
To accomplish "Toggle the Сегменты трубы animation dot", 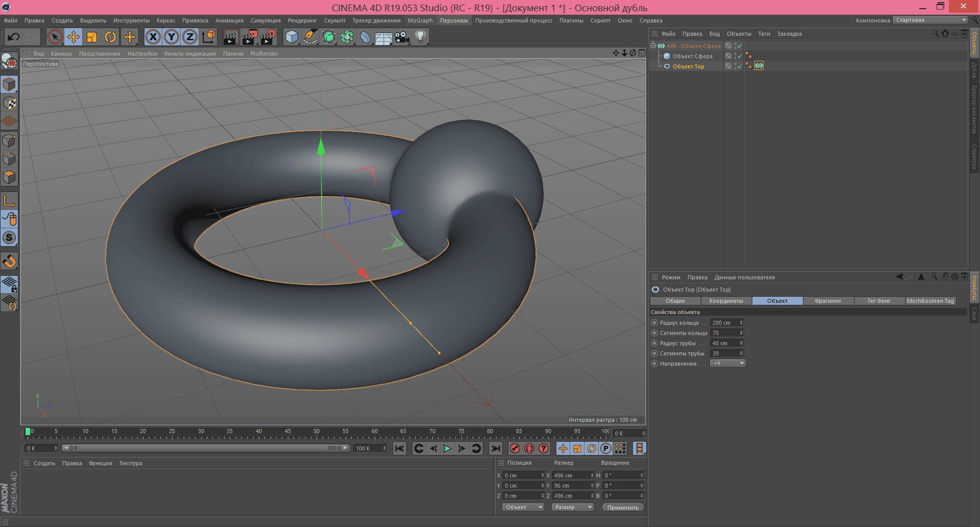I will pos(654,353).
